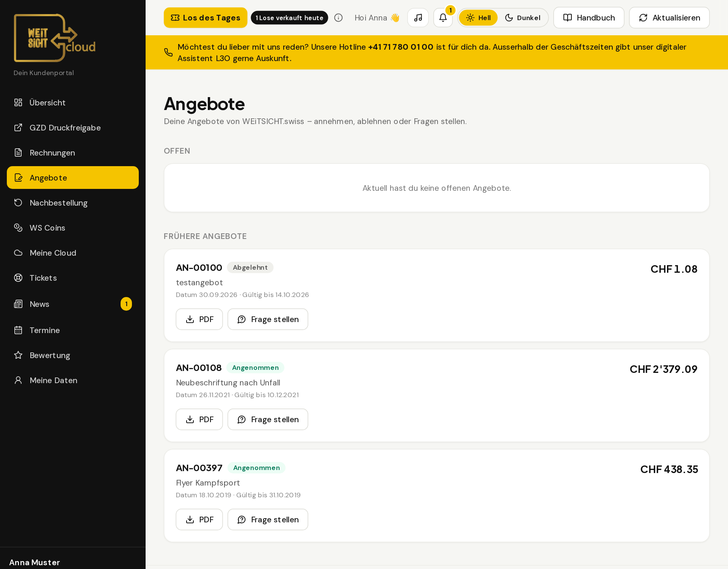Open the Handbuch
Viewport: 728px width, 569px height.
[589, 18]
